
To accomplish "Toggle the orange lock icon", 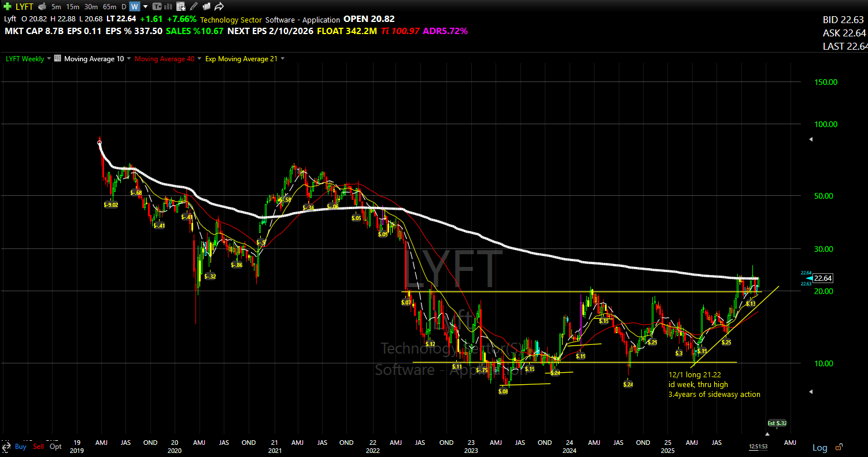I will (x=839, y=447).
